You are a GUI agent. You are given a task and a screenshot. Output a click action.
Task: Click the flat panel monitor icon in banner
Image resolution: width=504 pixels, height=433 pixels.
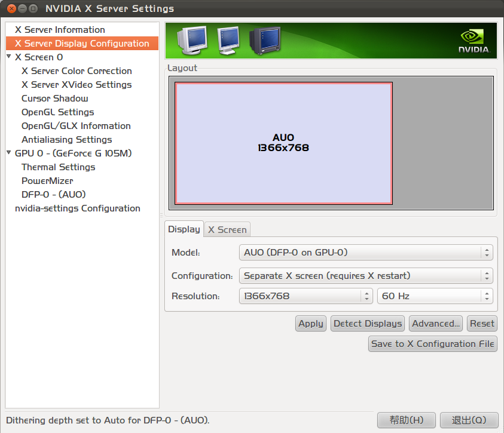[x=228, y=40]
